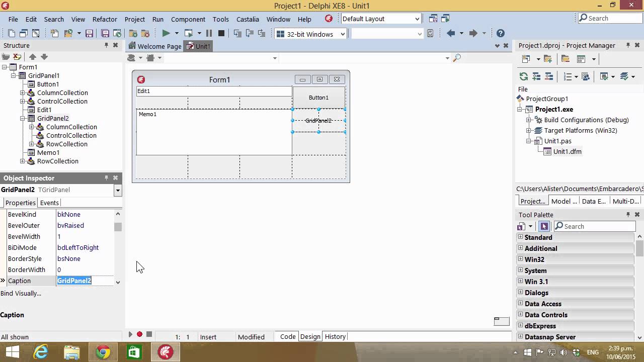644x362 pixels.
Task: Click the New Items toolbar icon
Action: 54,34
